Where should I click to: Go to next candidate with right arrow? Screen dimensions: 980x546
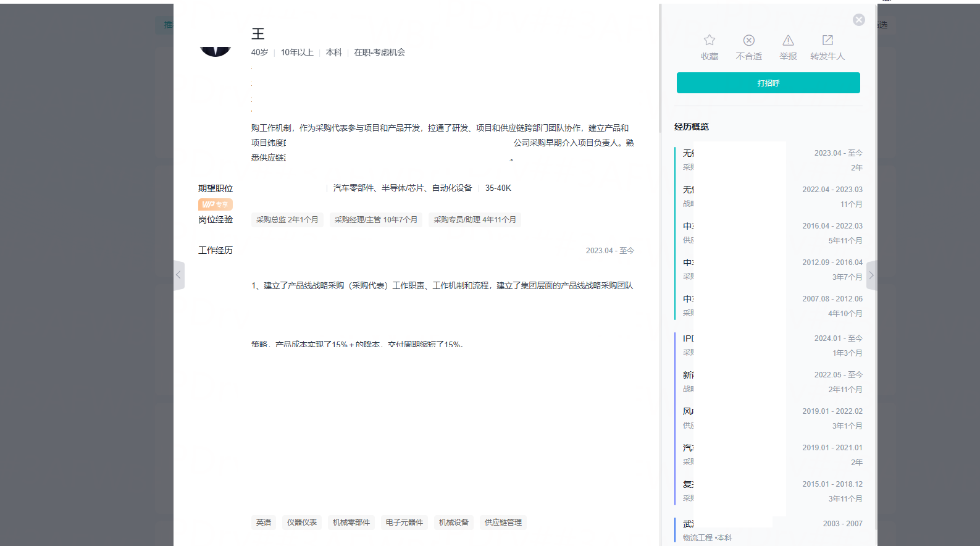(x=871, y=275)
